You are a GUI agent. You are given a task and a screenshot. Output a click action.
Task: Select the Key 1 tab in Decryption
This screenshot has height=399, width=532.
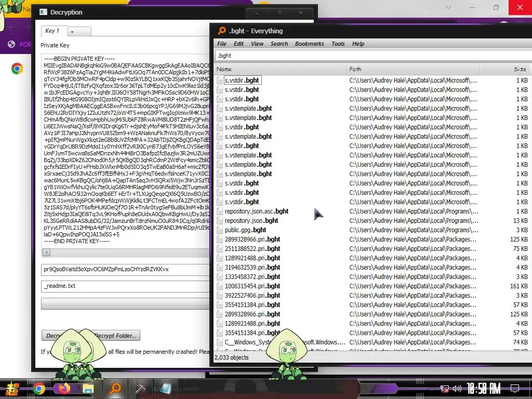[54, 31]
